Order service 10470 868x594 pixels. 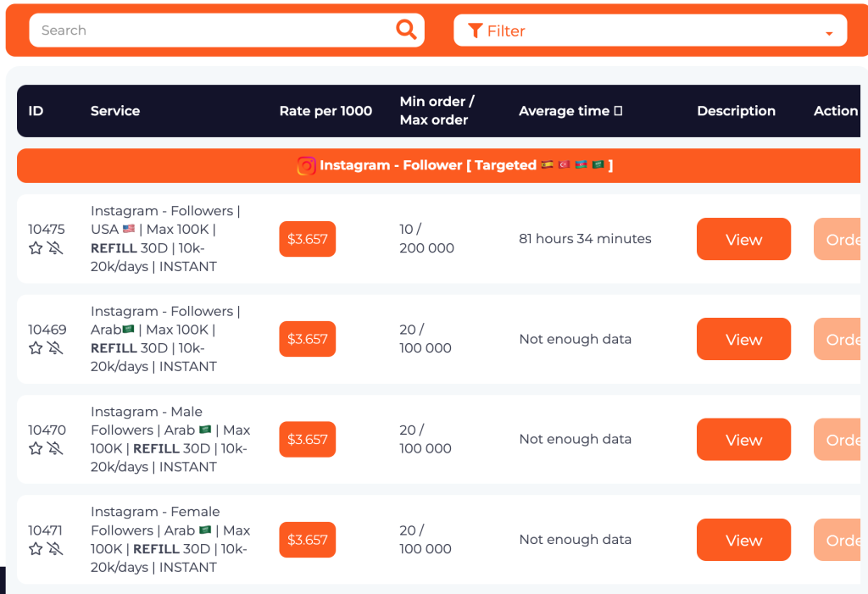[x=837, y=440]
